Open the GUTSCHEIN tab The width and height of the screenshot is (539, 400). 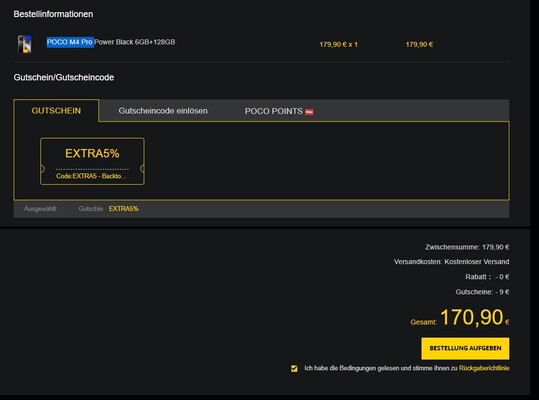pyautogui.click(x=56, y=111)
